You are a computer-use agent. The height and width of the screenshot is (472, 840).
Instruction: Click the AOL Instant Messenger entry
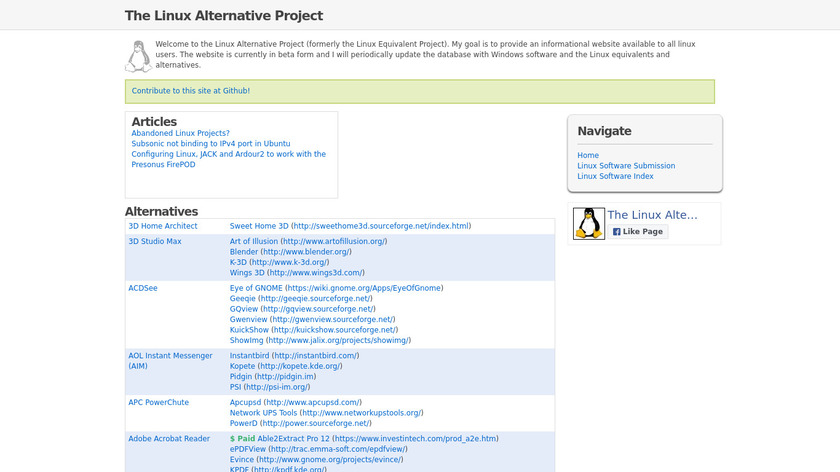170,356
